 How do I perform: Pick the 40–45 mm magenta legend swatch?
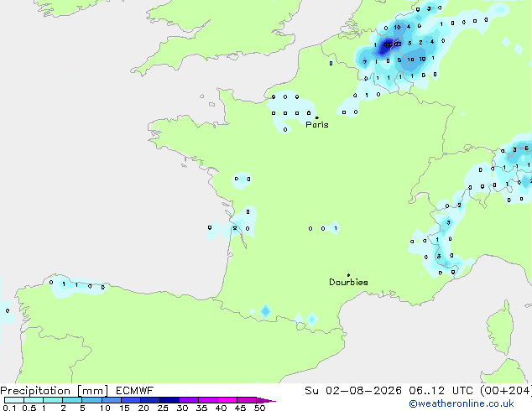(227, 400)
